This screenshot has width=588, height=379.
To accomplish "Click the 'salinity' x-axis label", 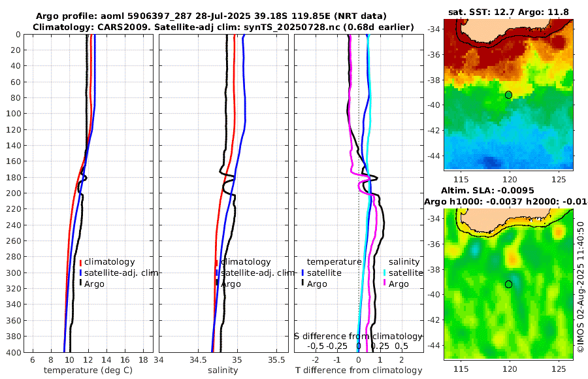I will click(x=223, y=371).
